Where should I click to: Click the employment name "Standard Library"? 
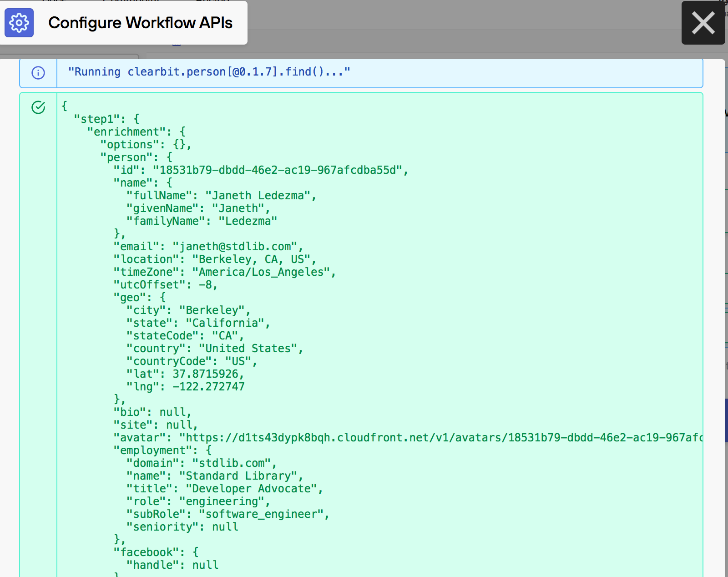[238, 476]
